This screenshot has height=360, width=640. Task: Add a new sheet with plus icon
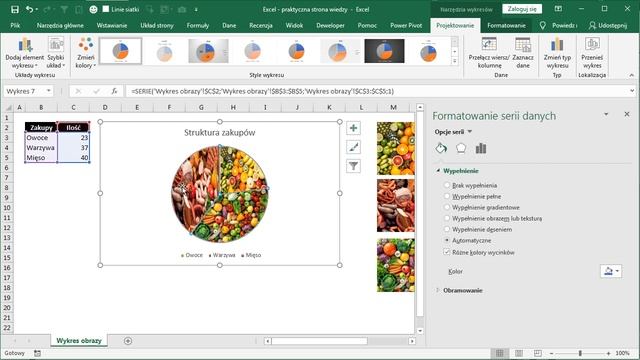pyautogui.click(x=128, y=341)
